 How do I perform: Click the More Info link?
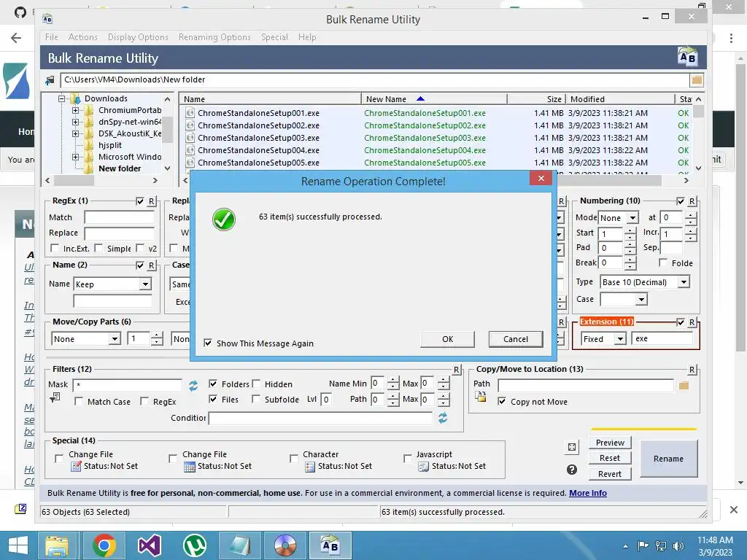(x=588, y=493)
